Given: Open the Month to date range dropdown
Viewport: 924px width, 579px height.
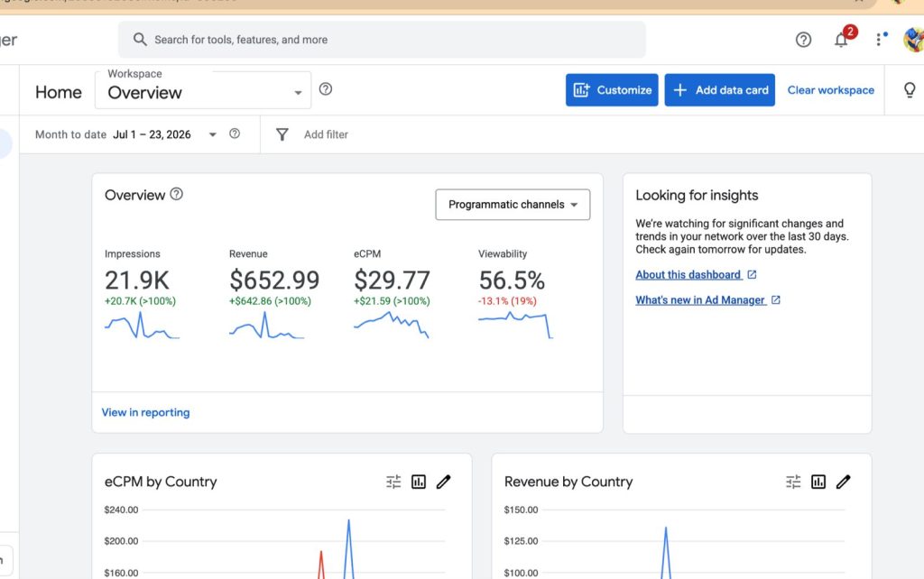Looking at the screenshot, I should (x=126, y=134).
